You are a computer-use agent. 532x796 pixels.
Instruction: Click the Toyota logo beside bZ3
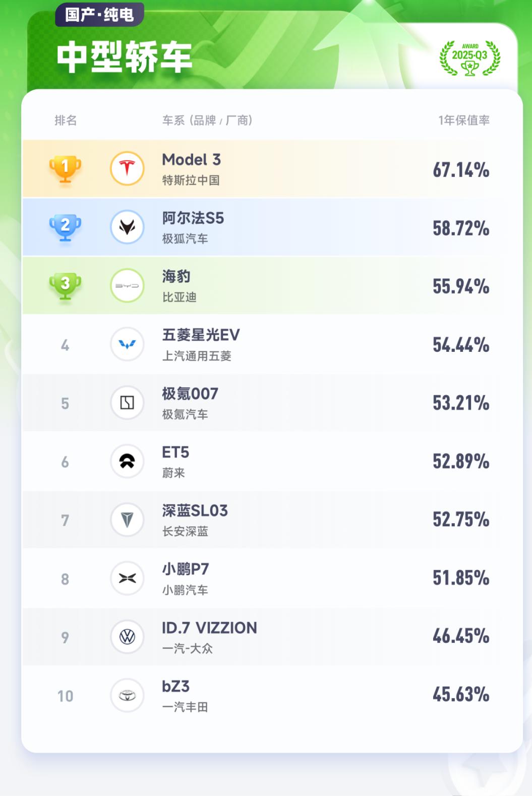coord(127,695)
